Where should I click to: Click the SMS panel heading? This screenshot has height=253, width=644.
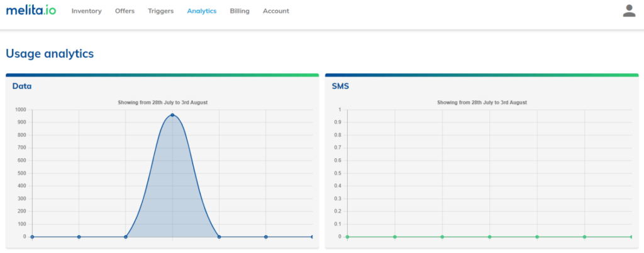click(340, 86)
